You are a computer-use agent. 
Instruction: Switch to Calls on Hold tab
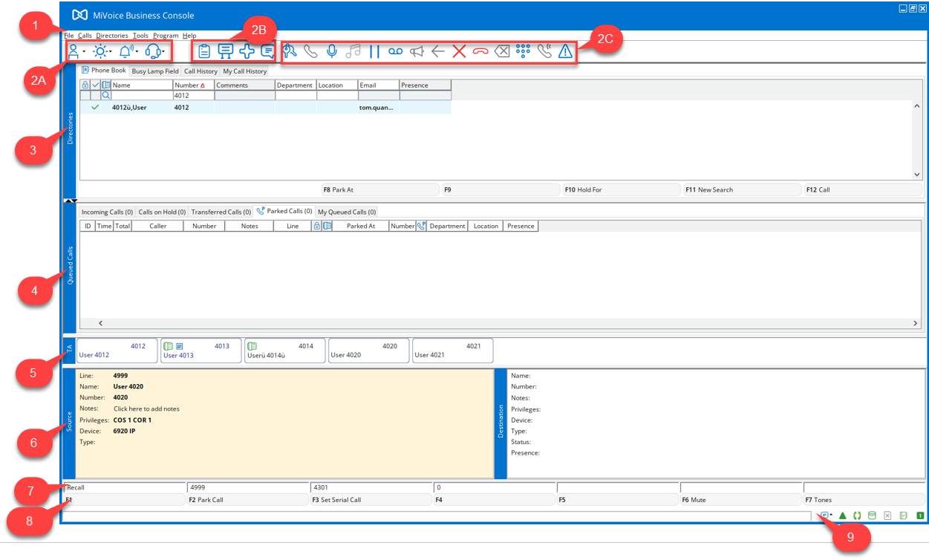(x=162, y=212)
